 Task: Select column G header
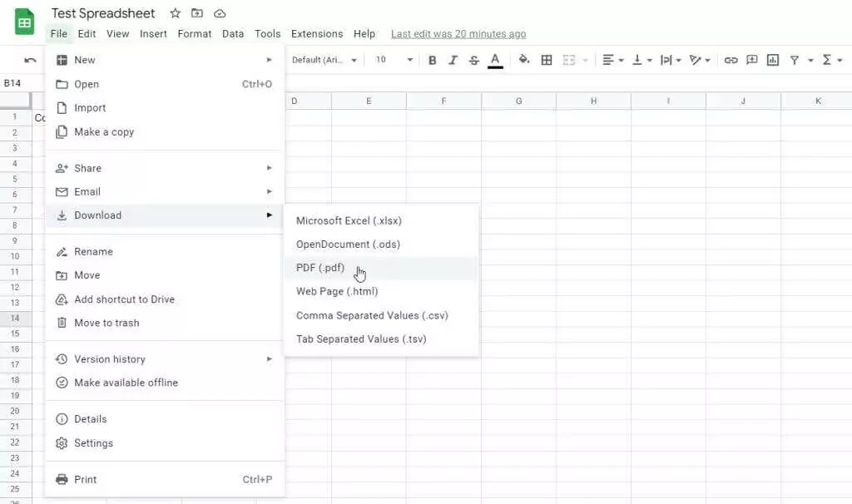(518, 101)
